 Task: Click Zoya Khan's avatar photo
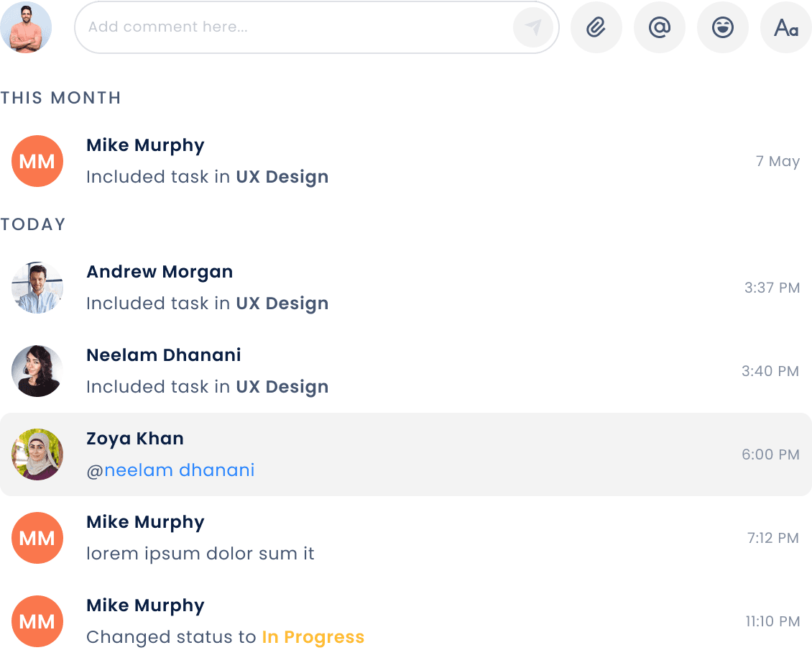pyautogui.click(x=37, y=454)
